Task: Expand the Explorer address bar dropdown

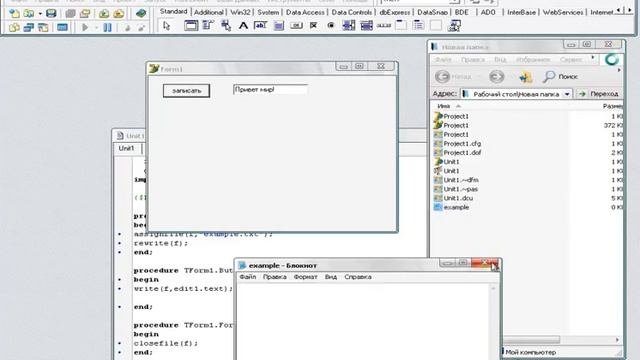Action: coord(567,94)
